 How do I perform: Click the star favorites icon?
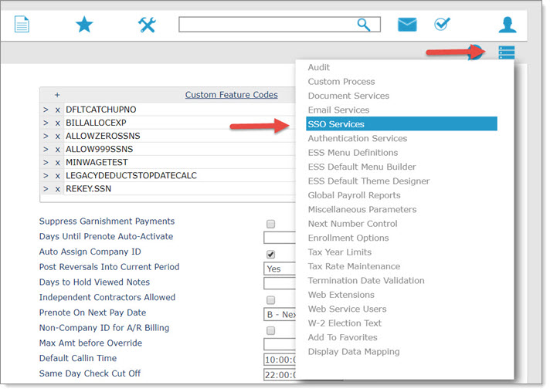[x=84, y=25]
